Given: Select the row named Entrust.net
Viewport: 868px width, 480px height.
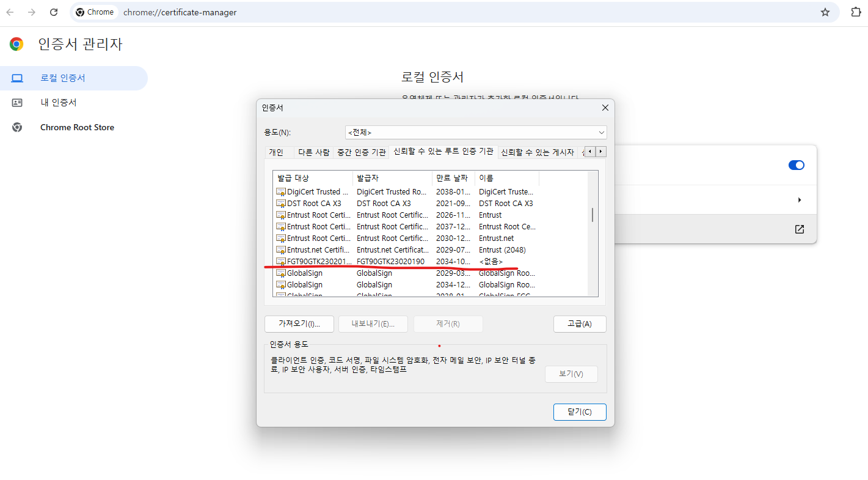Looking at the screenshot, I should (x=406, y=238).
